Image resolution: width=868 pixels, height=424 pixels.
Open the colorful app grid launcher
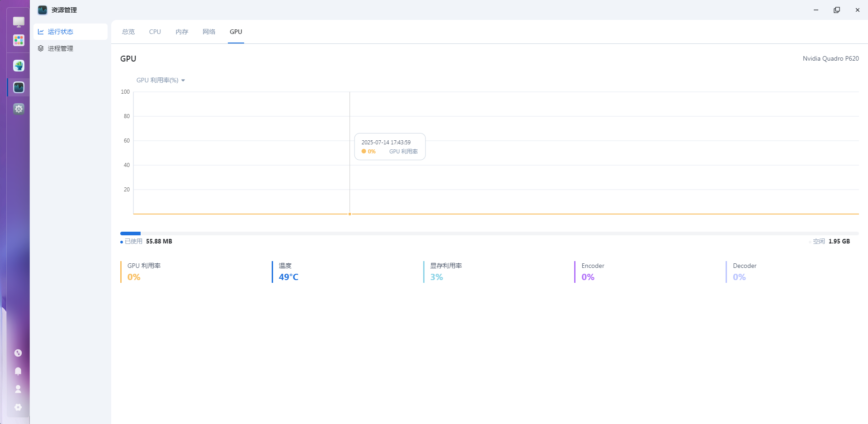click(19, 41)
